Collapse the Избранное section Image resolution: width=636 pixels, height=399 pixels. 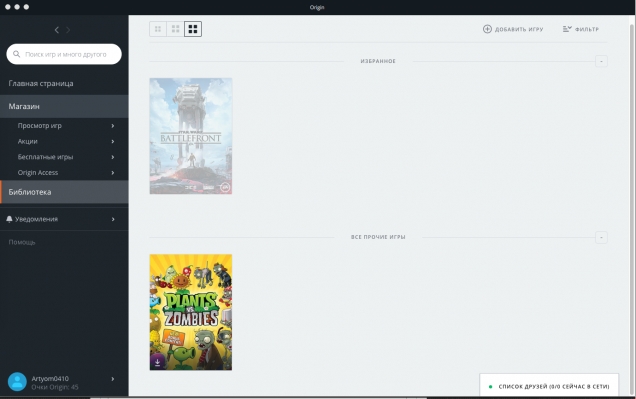tap(601, 61)
